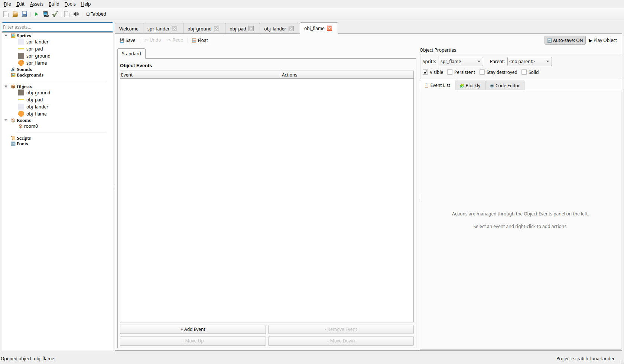
Task: Run the game with green play icon
Action: (x=36, y=14)
